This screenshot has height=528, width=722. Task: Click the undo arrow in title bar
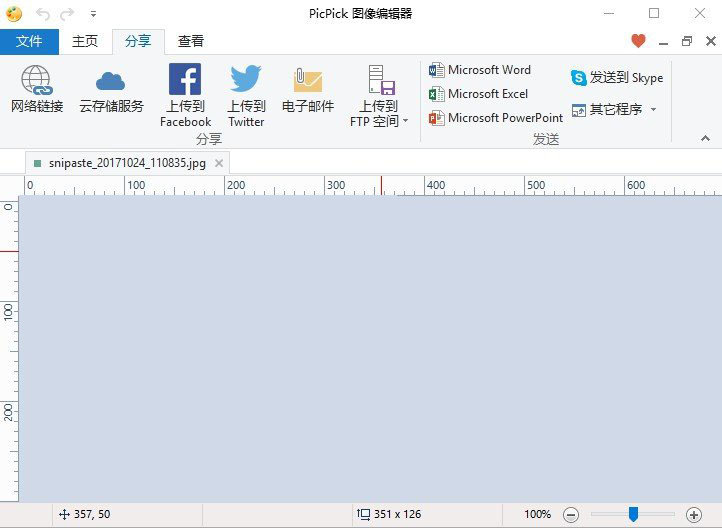pos(43,14)
